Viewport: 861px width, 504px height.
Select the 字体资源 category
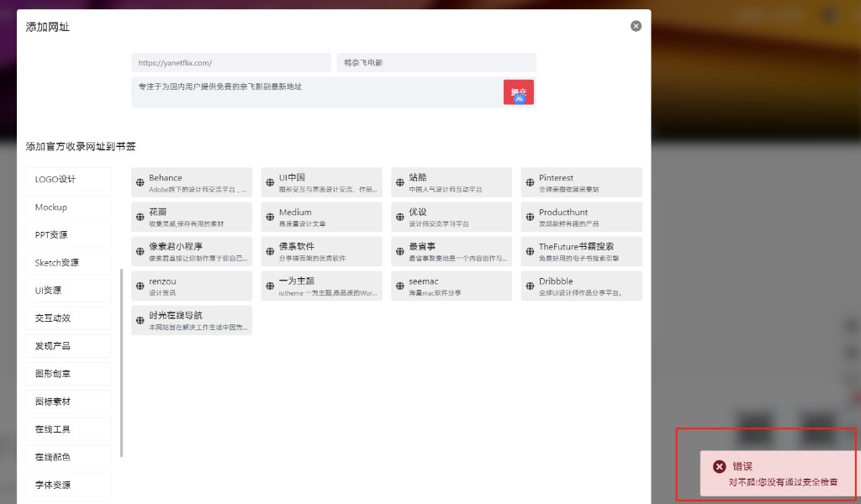[x=69, y=485]
